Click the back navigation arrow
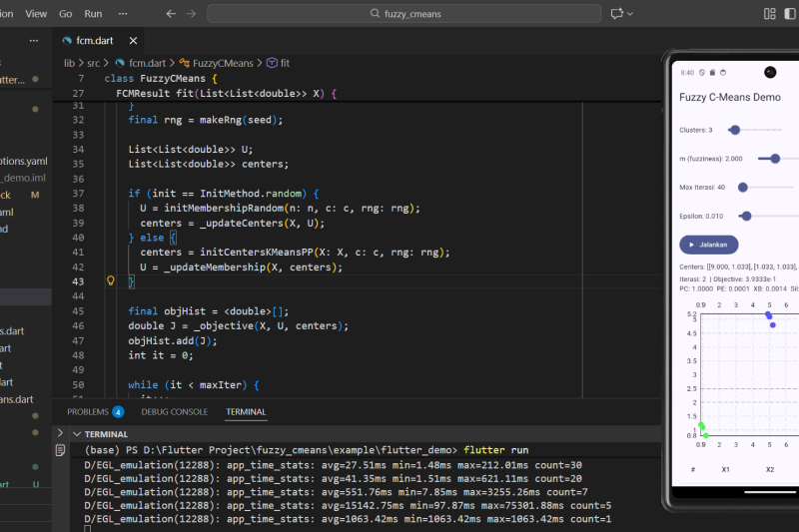 [171, 14]
